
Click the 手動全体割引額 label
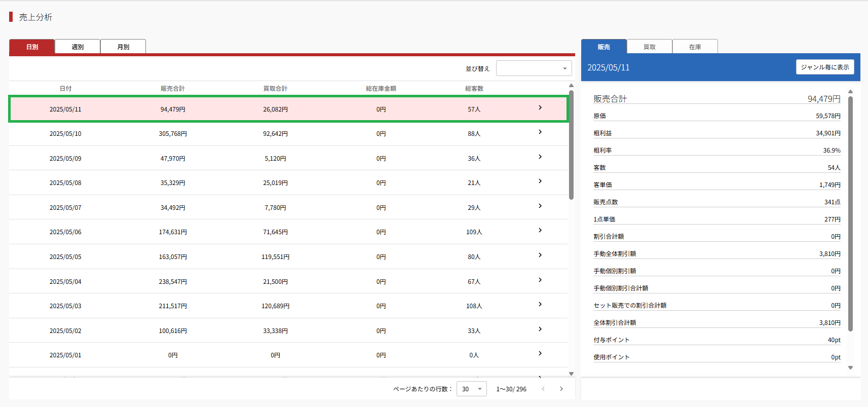(x=615, y=254)
